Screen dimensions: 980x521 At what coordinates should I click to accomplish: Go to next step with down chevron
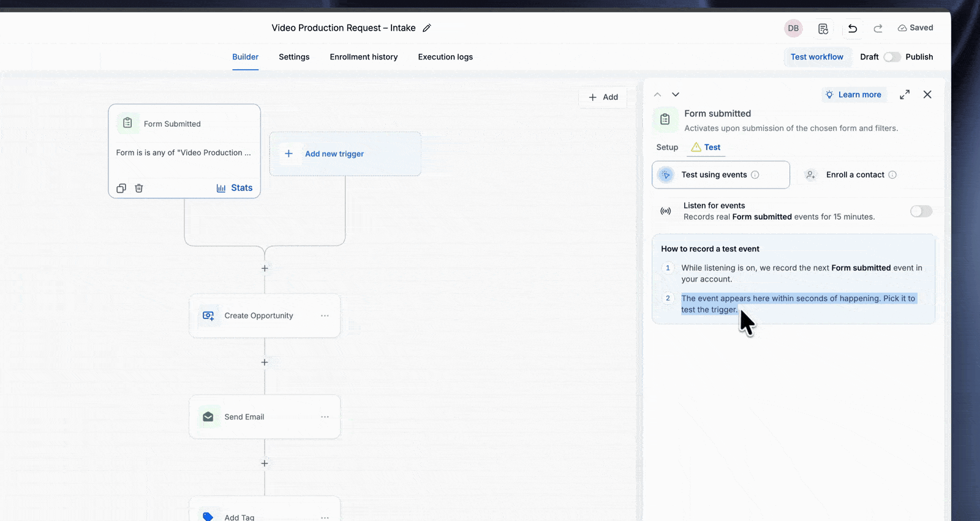click(676, 95)
